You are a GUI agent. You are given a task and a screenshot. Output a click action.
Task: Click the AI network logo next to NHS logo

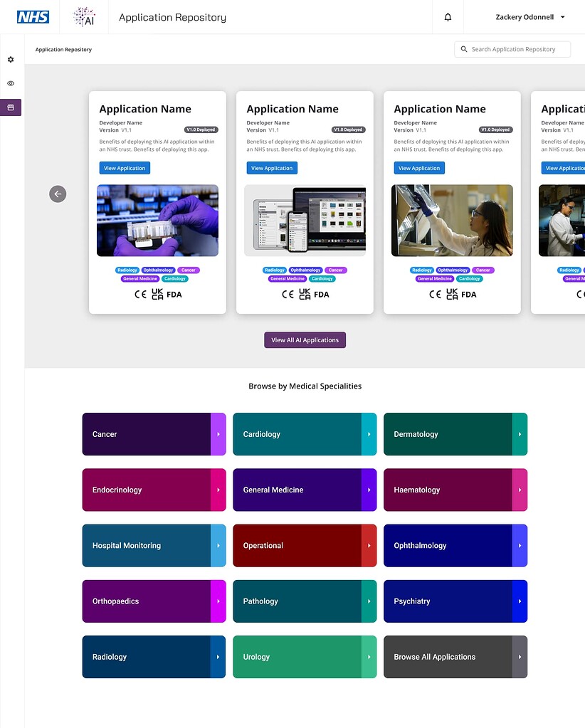83,16
